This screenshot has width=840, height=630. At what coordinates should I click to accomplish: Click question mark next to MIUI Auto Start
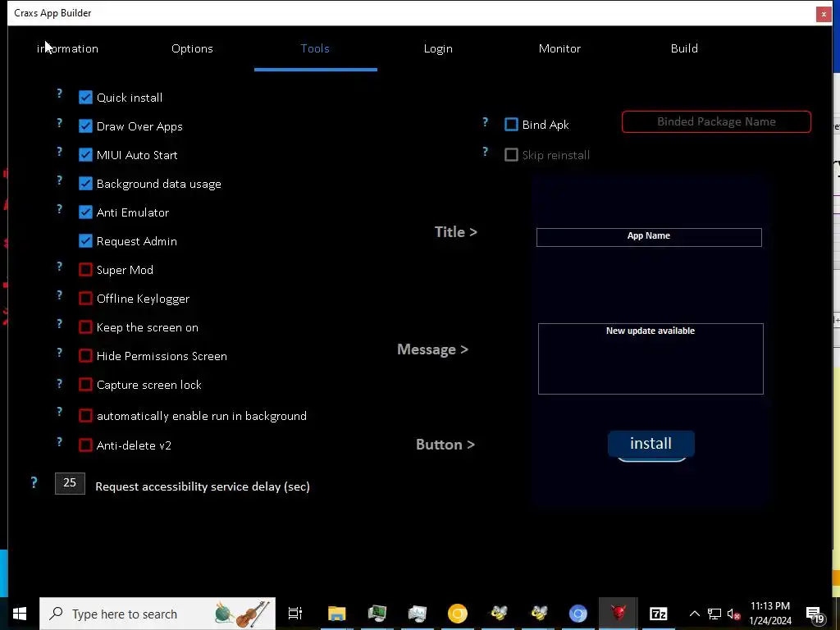[59, 152]
